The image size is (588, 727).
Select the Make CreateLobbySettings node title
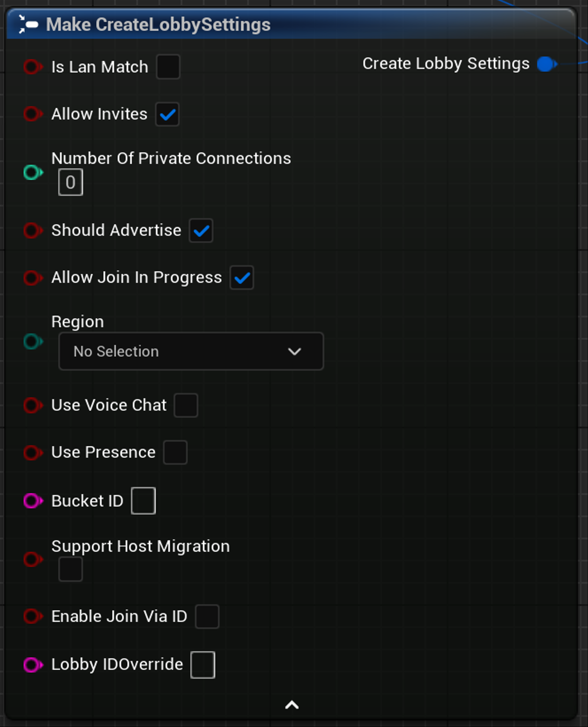click(x=158, y=25)
